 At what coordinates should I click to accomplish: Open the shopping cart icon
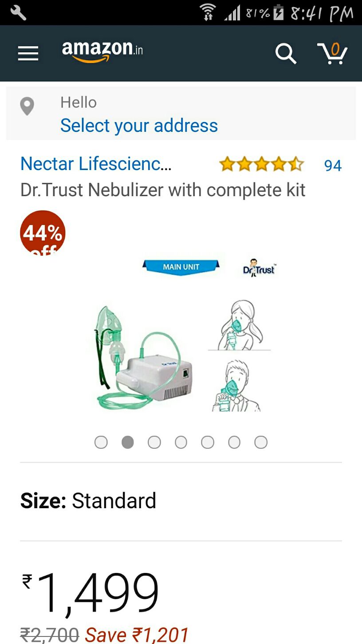tap(332, 53)
